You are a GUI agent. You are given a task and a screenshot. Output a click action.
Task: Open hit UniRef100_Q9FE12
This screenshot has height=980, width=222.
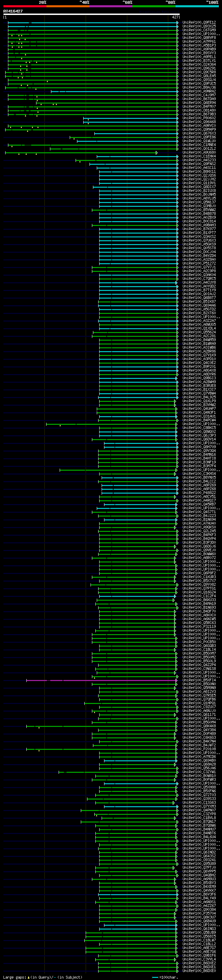199,23
